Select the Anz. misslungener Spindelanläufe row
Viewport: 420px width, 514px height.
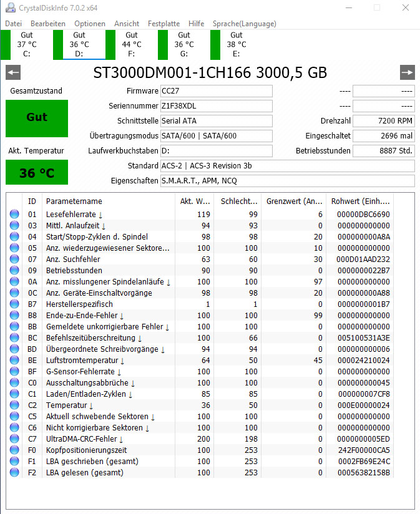pos(200,281)
